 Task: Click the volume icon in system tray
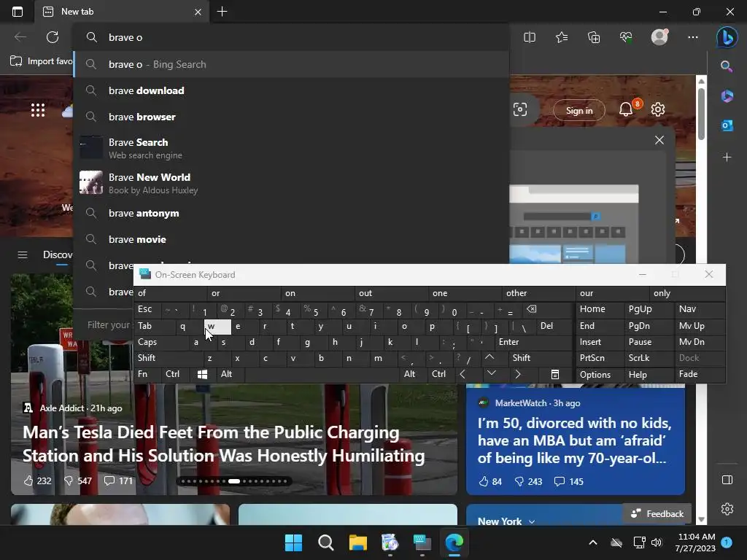point(657,542)
